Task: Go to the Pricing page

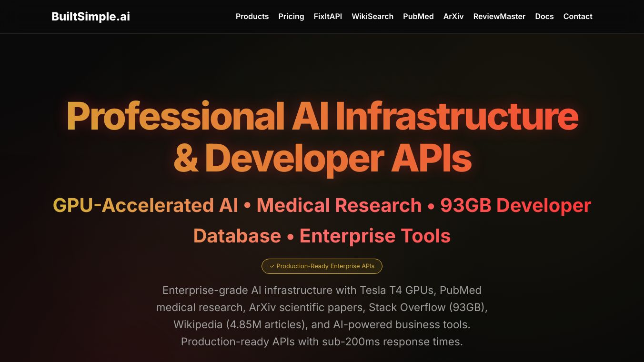Action: (x=291, y=17)
